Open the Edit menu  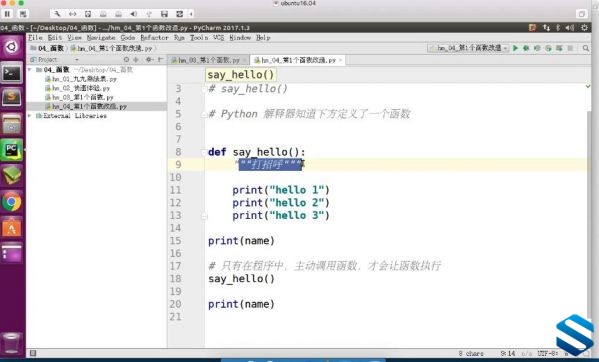(x=55, y=37)
